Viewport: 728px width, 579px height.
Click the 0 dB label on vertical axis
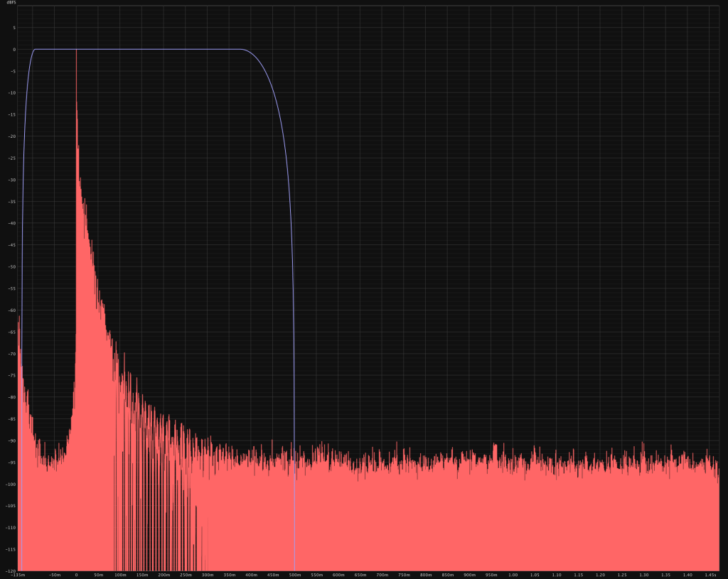14,50
